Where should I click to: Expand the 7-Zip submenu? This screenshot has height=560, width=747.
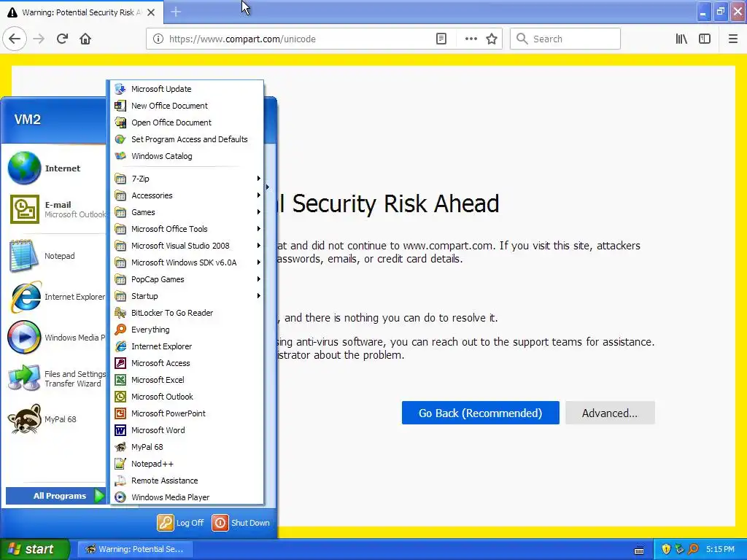187,179
